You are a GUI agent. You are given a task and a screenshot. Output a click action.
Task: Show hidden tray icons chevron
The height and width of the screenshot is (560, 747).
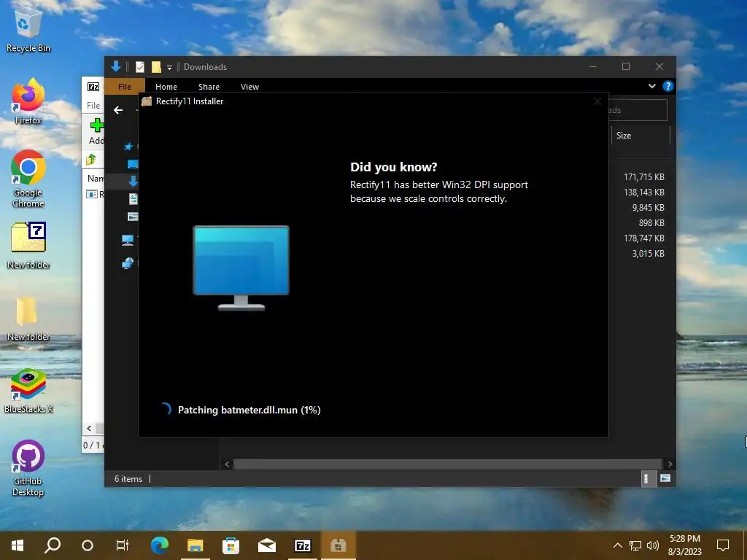click(617, 545)
